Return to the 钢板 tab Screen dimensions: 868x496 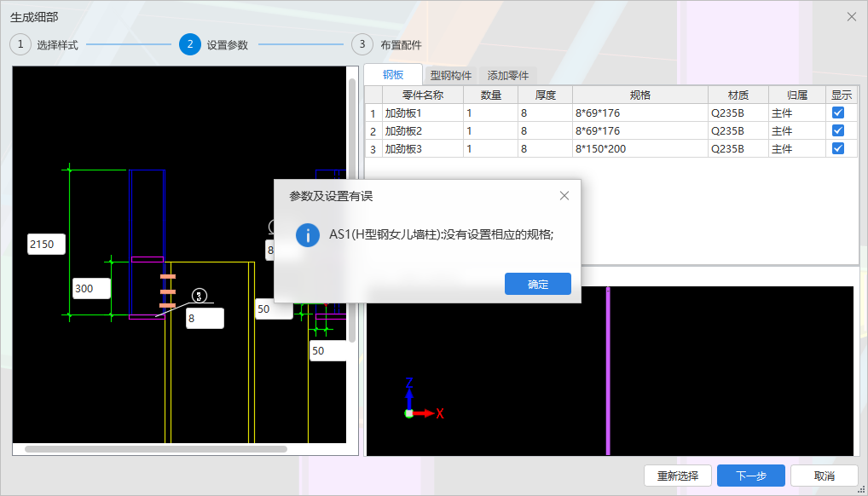coord(393,74)
